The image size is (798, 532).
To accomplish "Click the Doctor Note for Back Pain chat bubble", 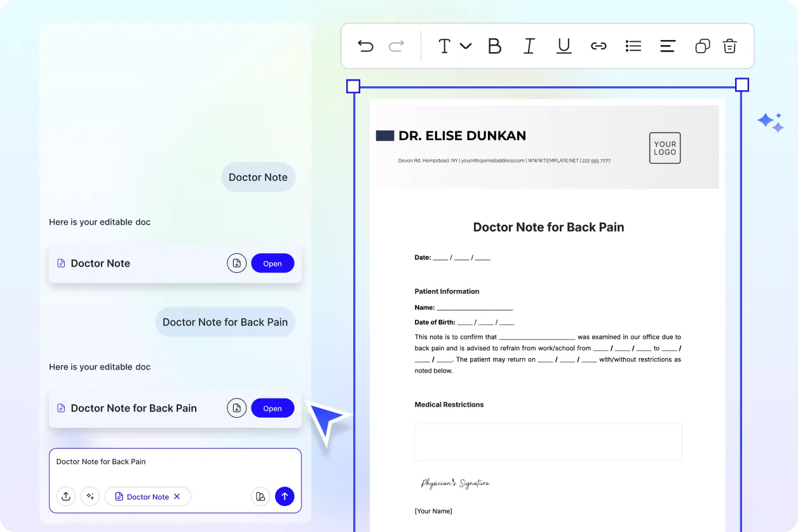I will pos(225,322).
